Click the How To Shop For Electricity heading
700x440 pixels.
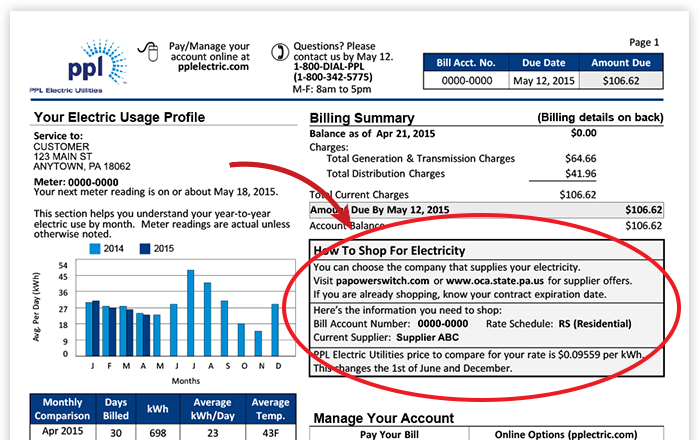[389, 250]
